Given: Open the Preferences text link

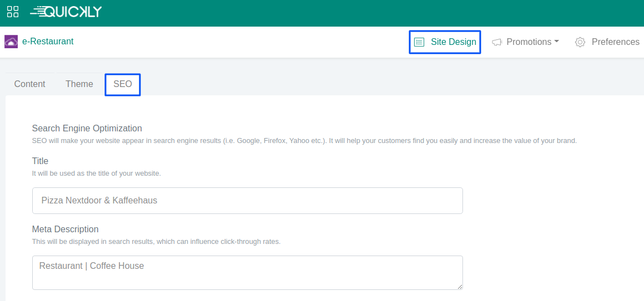Looking at the screenshot, I should click(x=615, y=42).
